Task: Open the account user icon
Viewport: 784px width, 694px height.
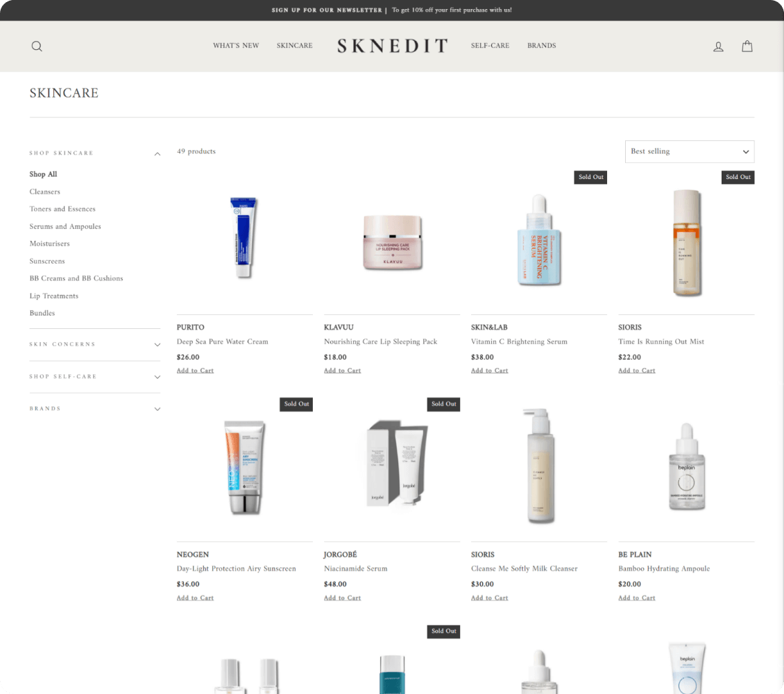Action: [718, 46]
